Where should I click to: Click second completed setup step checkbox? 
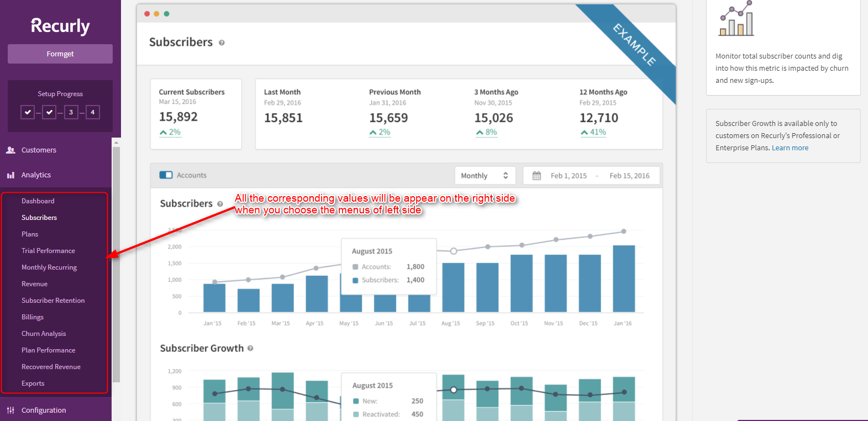tap(49, 112)
